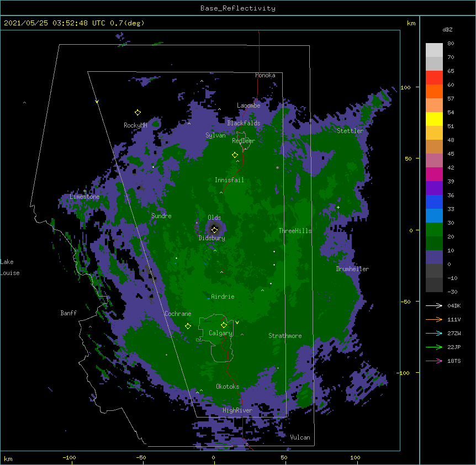Click the Calgary city label
The width and height of the screenshot is (476, 465).
coord(220,333)
